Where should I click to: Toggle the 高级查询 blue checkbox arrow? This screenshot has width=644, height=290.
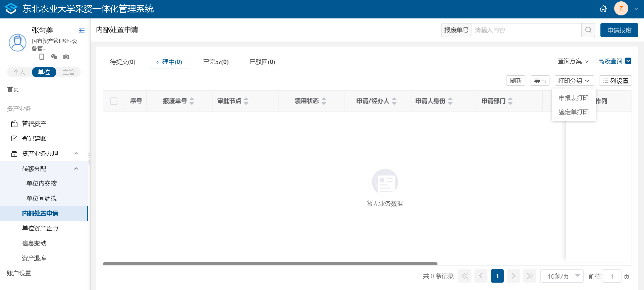tap(628, 61)
